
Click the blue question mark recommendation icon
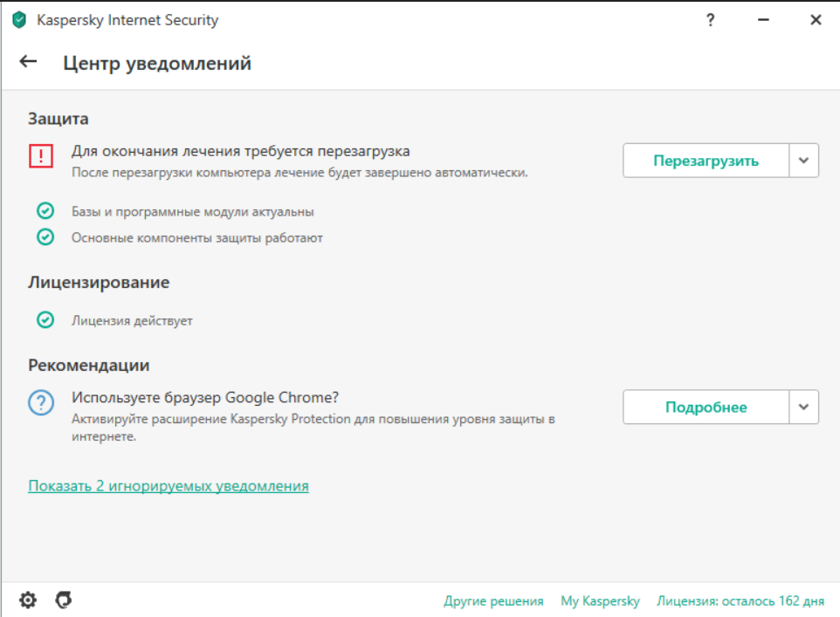[x=41, y=403]
